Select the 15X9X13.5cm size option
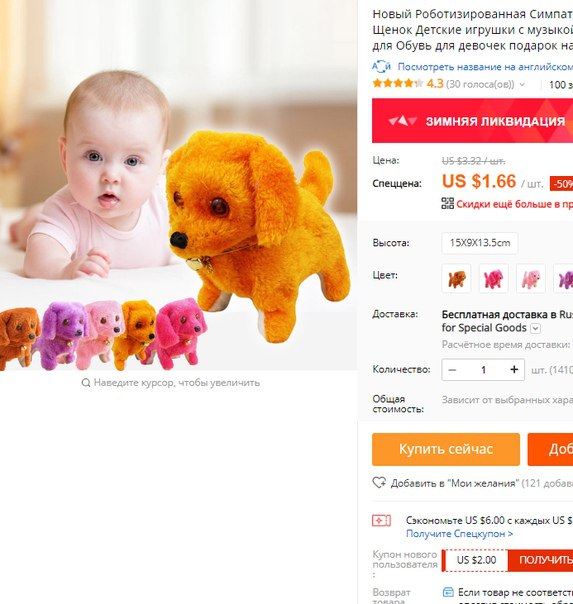The image size is (573, 604). pyautogui.click(x=479, y=243)
